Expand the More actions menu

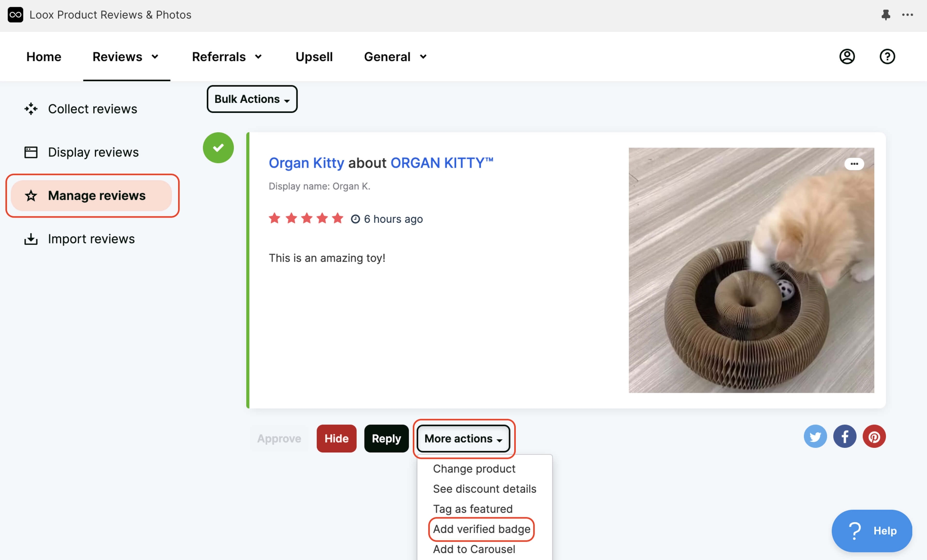(x=463, y=439)
